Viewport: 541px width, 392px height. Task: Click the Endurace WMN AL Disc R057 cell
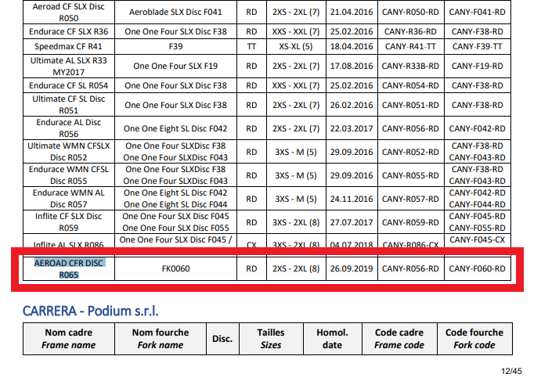(69, 199)
